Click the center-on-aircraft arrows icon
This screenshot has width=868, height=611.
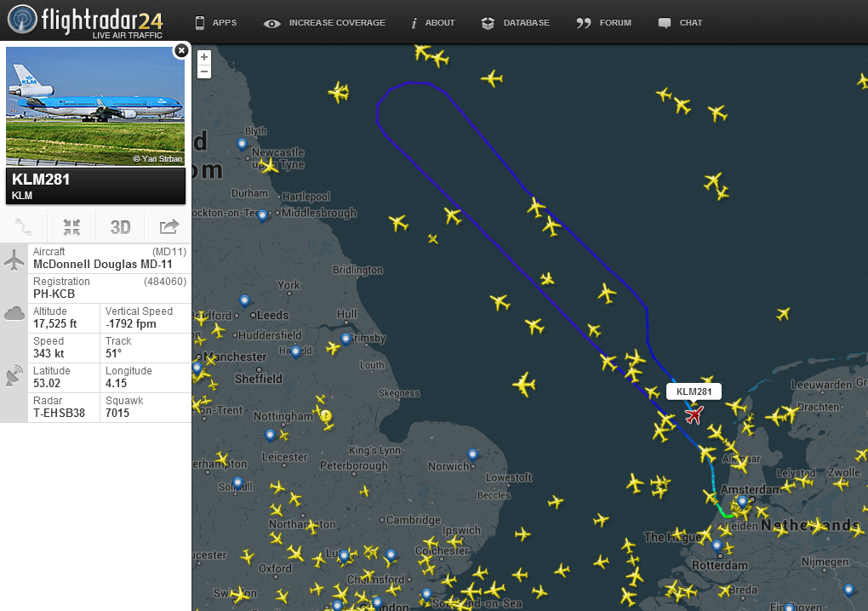coord(71,227)
